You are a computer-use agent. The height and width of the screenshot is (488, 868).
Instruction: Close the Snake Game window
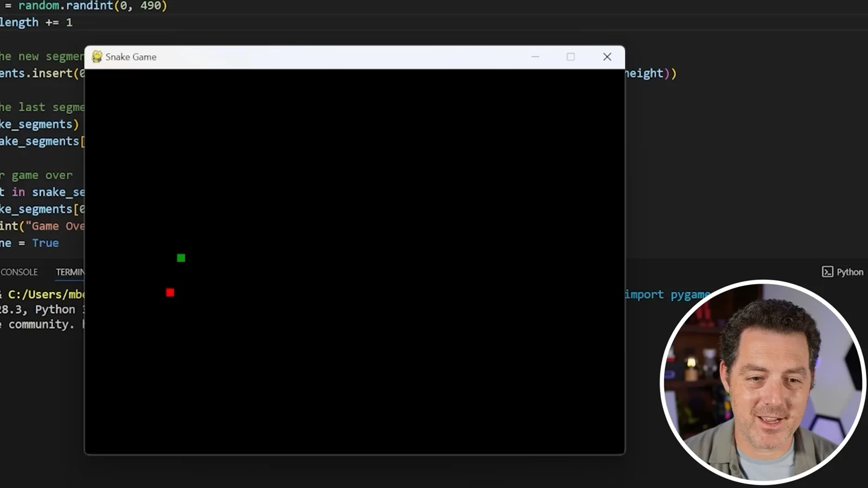[607, 57]
